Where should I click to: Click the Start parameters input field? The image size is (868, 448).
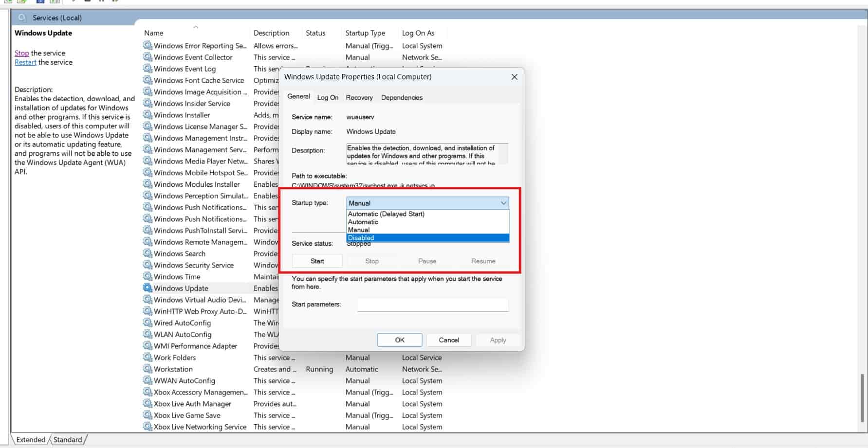coord(433,305)
